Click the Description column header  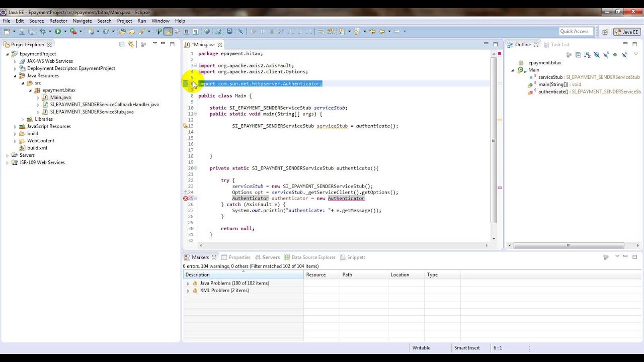coord(244,275)
